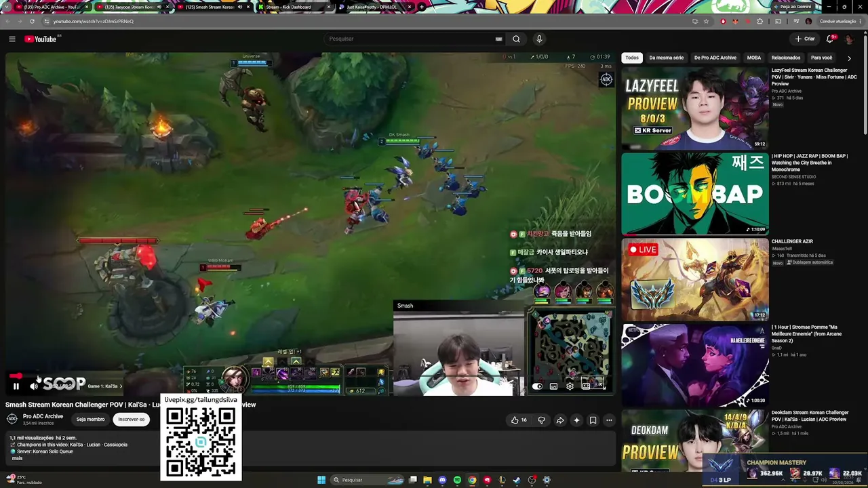The height and width of the screenshot is (488, 868).
Task: Mute the video volume
Action: 34,386
